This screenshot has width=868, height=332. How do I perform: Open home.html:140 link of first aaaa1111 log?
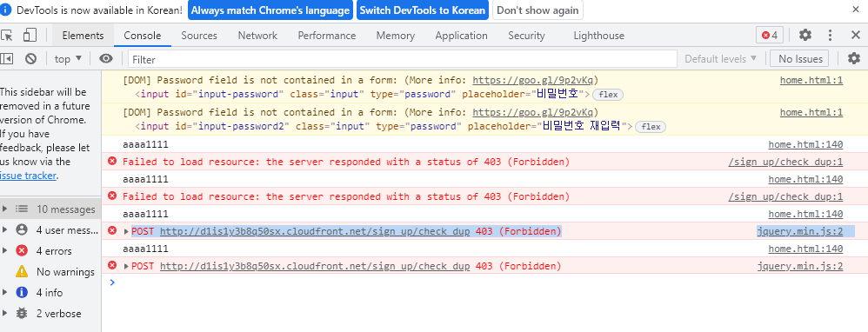pos(805,144)
